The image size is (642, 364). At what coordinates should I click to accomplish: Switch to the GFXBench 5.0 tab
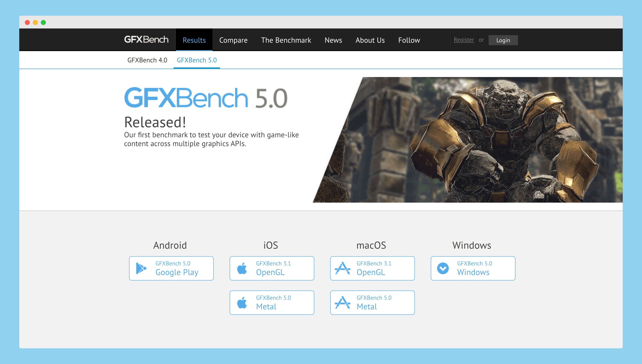pos(197,60)
